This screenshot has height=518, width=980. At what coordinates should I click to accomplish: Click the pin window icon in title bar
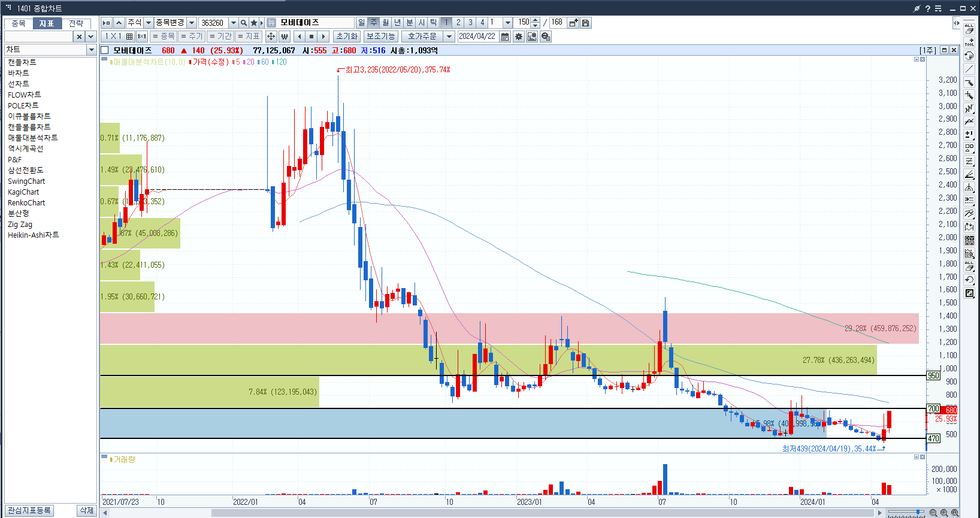coord(917,8)
